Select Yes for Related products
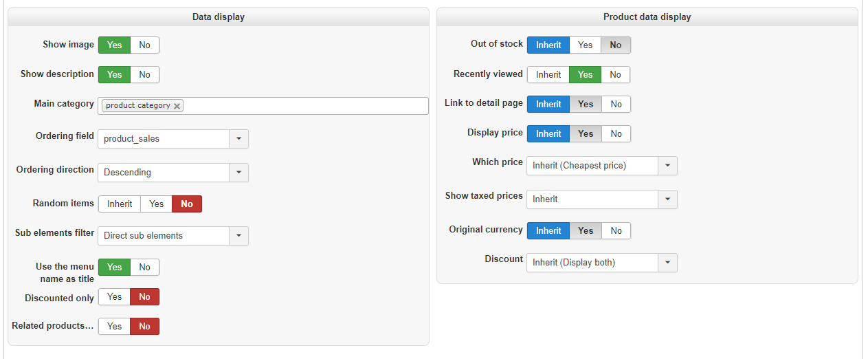868x359 pixels. 115,327
